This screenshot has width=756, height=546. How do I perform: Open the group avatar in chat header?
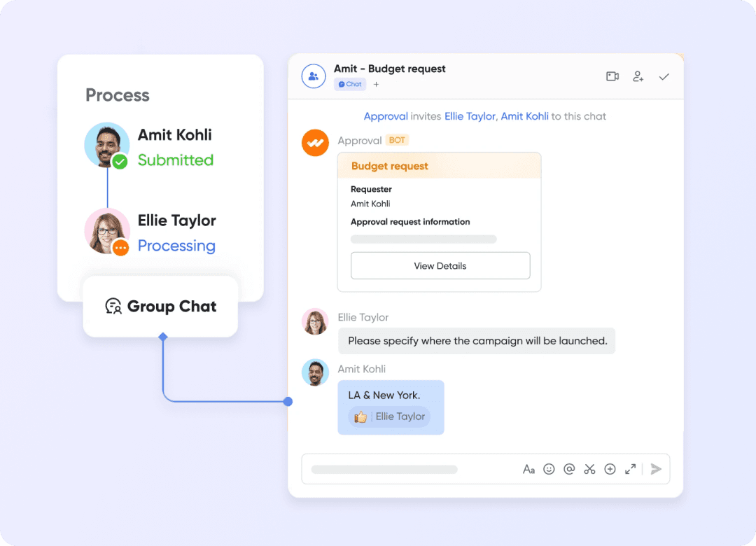coord(314,76)
